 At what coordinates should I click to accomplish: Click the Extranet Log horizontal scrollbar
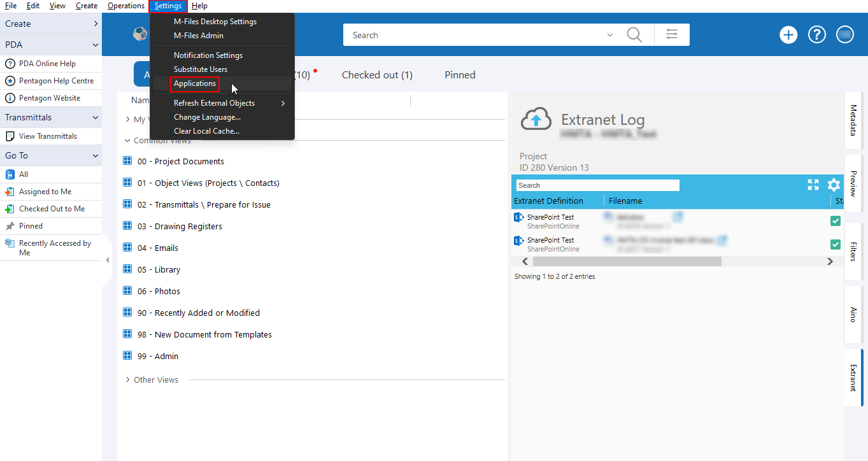click(x=627, y=262)
